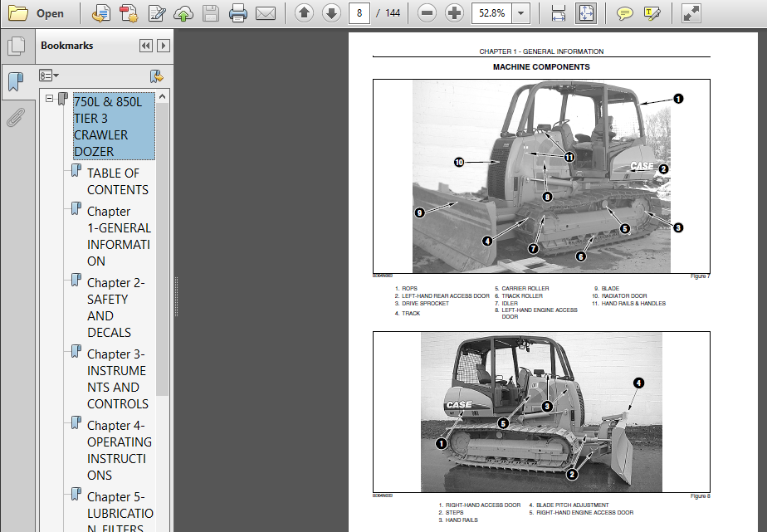Click the cloud upload icon
Image resolution: width=767 pixels, height=532 pixels.
tap(183, 13)
